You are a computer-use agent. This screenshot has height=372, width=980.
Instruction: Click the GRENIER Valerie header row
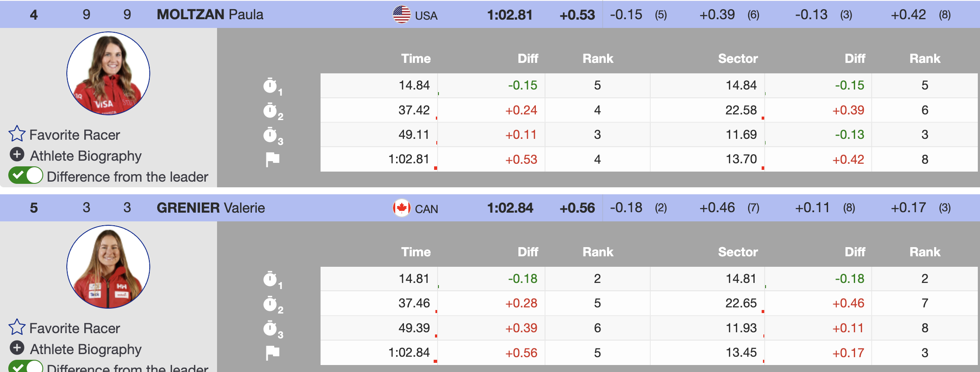point(210,208)
